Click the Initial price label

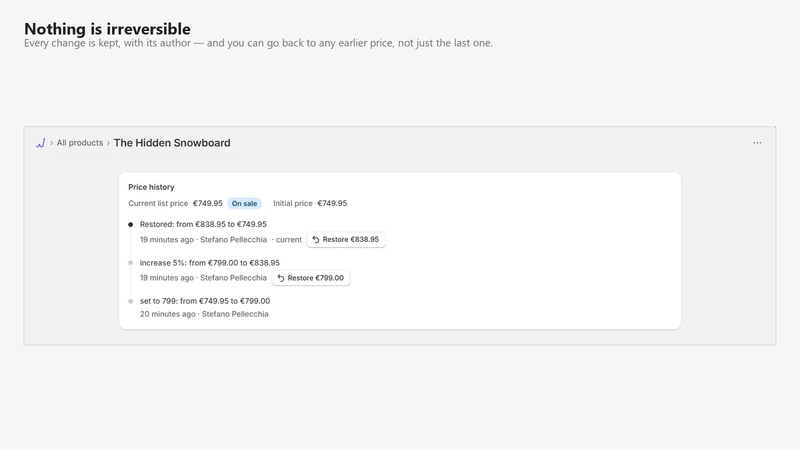click(293, 203)
